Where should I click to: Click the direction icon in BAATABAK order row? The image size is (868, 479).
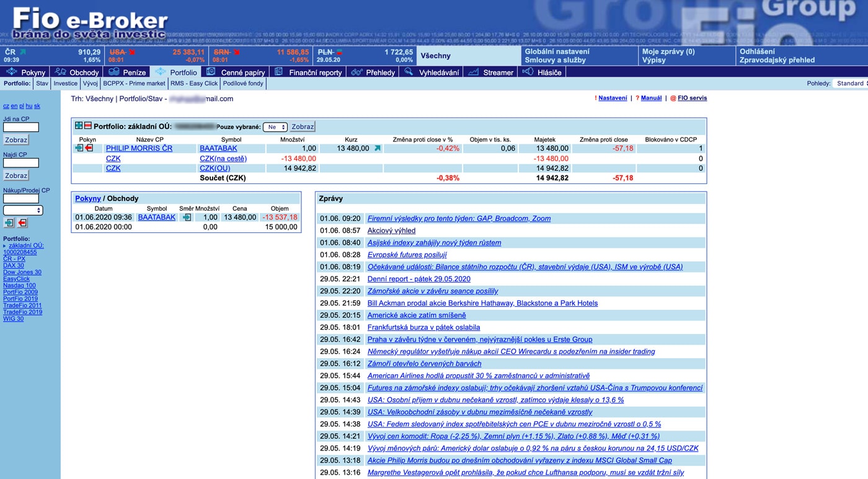[x=187, y=218]
